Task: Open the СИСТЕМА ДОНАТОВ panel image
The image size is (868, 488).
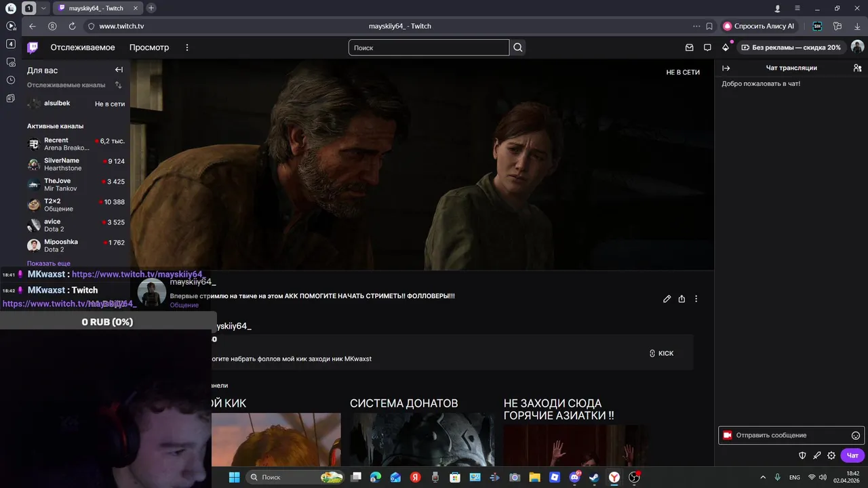Action: pos(422,439)
